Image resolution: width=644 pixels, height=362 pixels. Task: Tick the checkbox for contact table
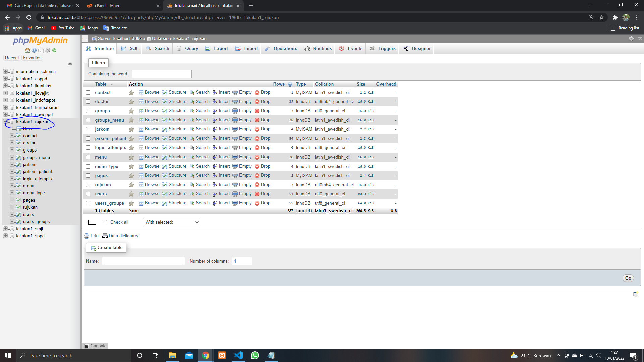coord(88,92)
